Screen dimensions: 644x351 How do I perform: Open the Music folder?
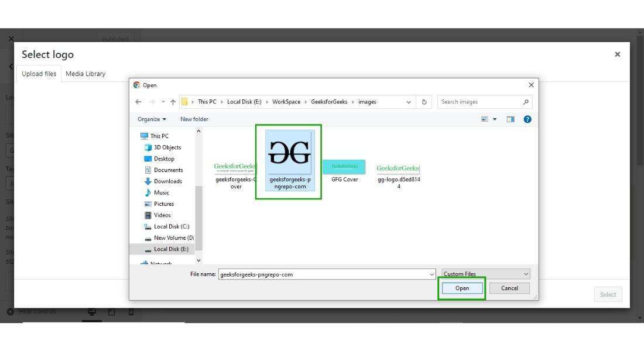tap(156, 192)
